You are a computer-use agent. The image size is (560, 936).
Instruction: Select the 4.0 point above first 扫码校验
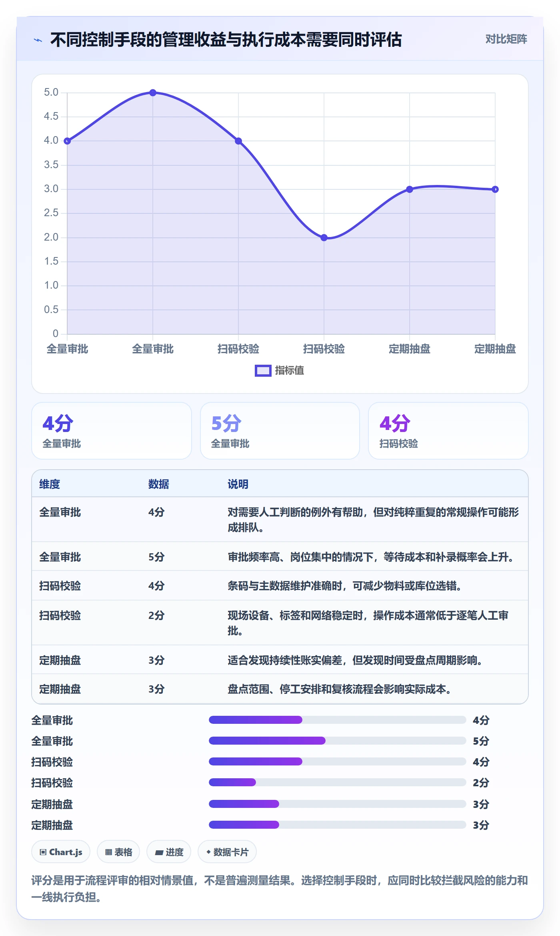pyautogui.click(x=238, y=141)
